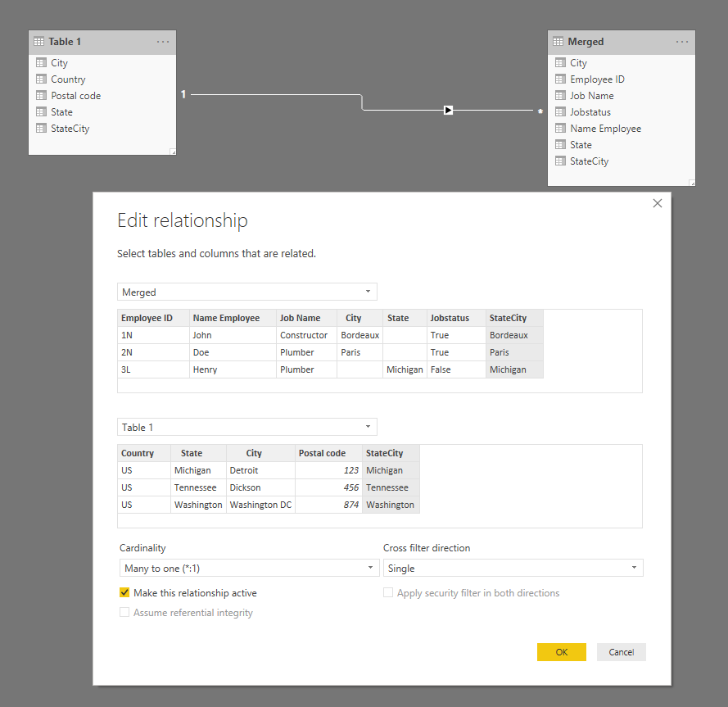
Task: Click the Postal code field icon in Table 1
Action: tap(41, 95)
